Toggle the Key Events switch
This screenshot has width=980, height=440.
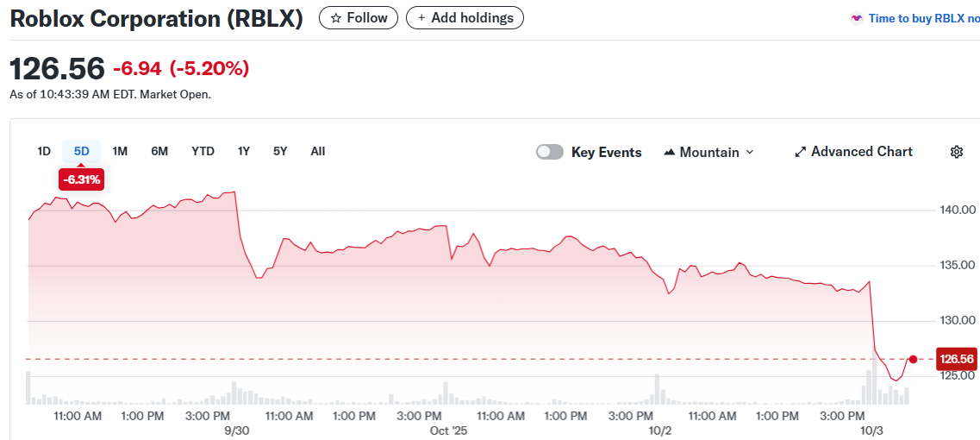(550, 152)
